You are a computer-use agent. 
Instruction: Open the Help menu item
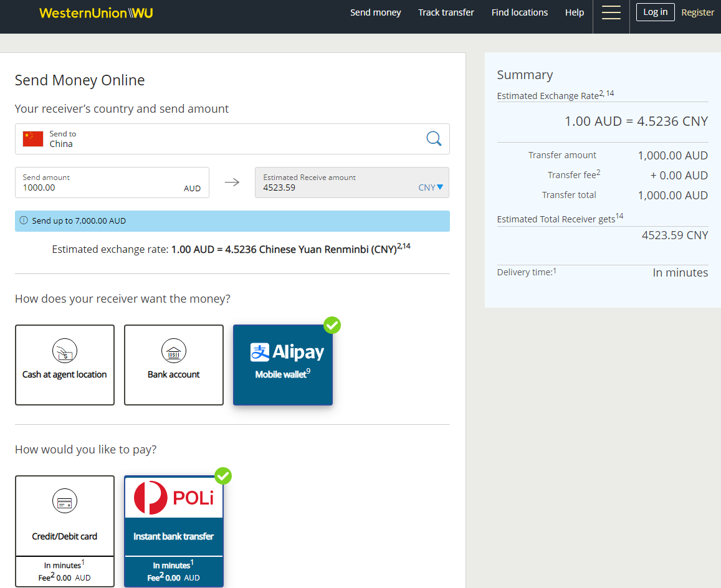click(575, 12)
